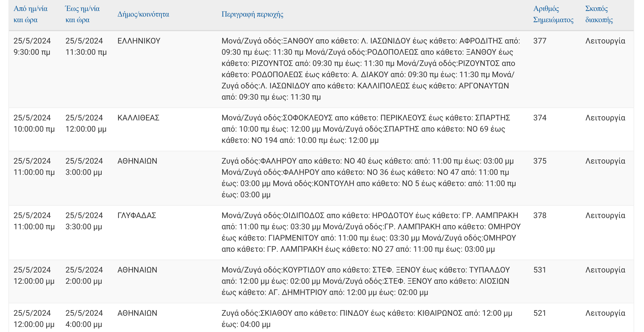The width and height of the screenshot is (644, 332).
Task: Click the 'Δήμος/κοινότητα' column header
Action: pyautogui.click(x=143, y=14)
